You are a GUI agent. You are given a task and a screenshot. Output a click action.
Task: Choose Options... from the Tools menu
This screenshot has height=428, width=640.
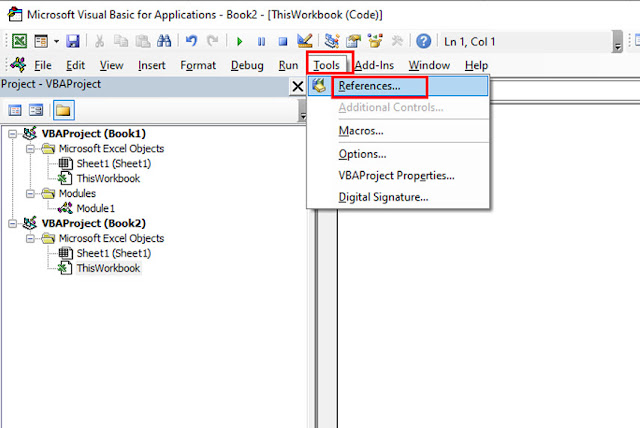pos(398,154)
